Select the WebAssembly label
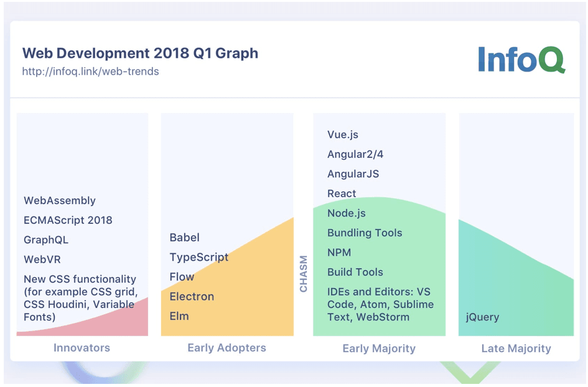Image resolution: width=588 pixels, height=387 pixels. tap(58, 200)
